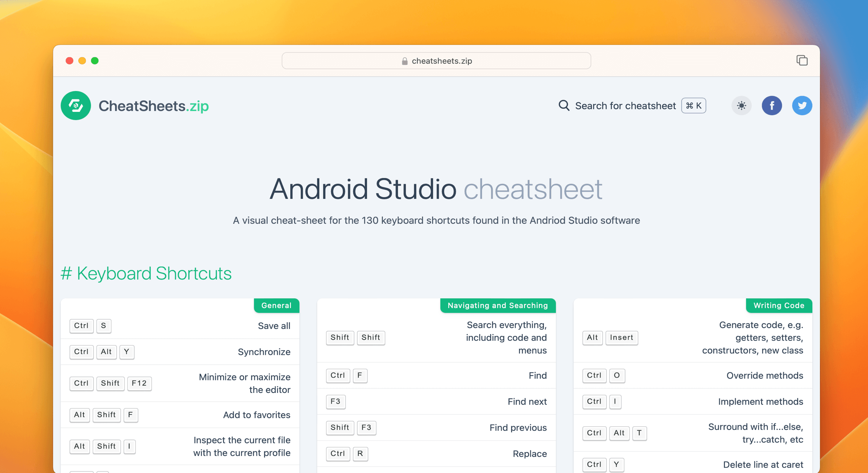The height and width of the screenshot is (473, 868).
Task: Click the Ctrl key badge under Save all
Action: tap(81, 326)
